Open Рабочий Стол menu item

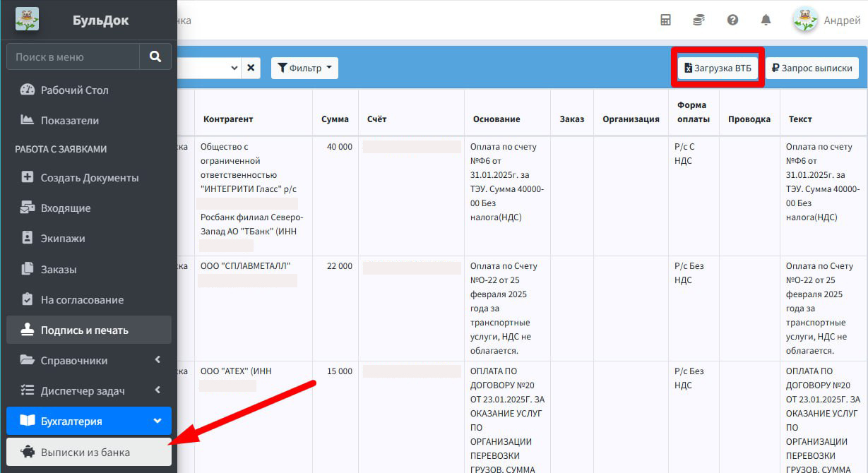pyautogui.click(x=89, y=90)
